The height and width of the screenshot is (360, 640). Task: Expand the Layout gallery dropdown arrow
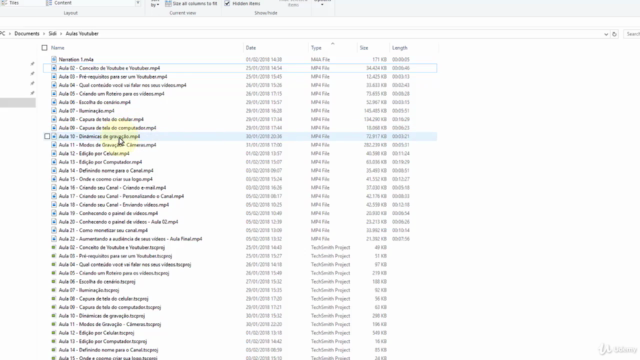(138, 3)
